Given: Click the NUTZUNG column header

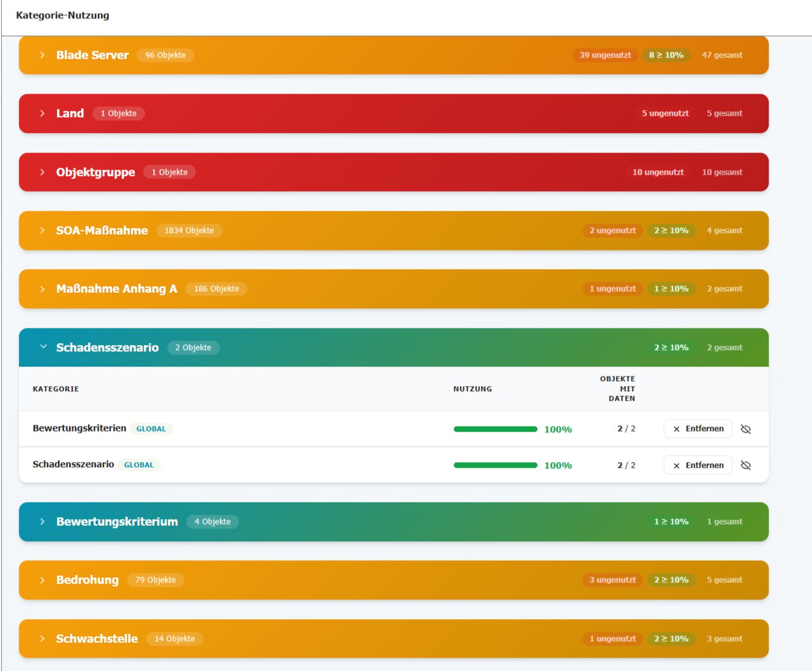Looking at the screenshot, I should [472, 389].
